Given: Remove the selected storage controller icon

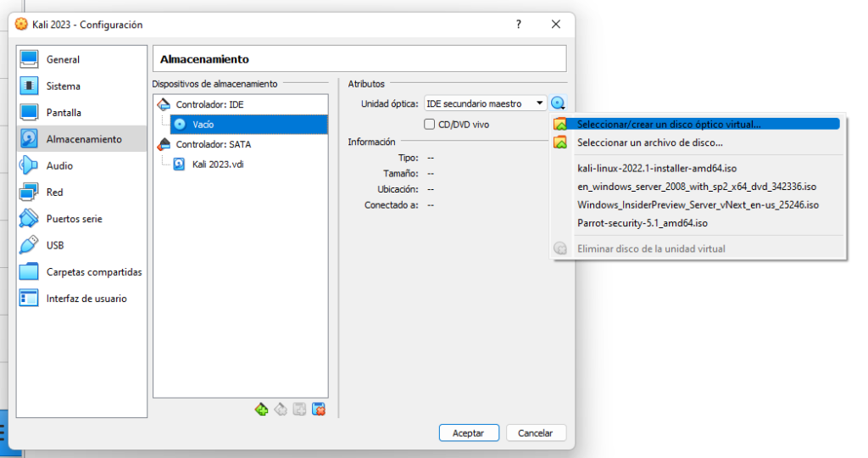Looking at the screenshot, I should [281, 410].
